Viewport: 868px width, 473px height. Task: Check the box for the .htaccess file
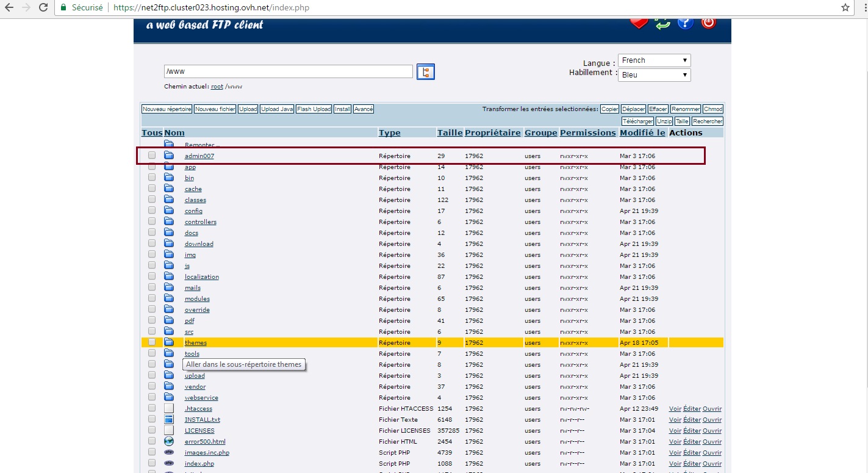point(152,408)
